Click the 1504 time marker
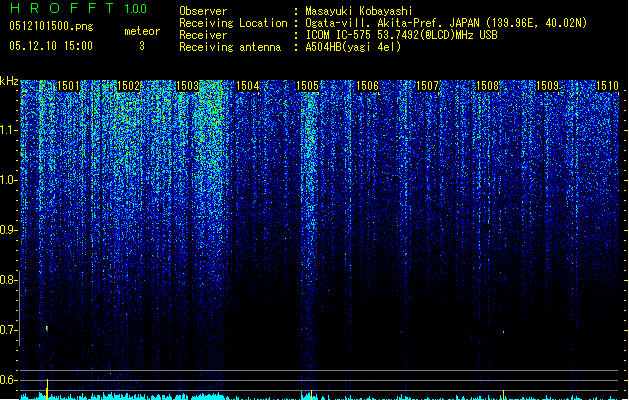629x400 pixels. point(248,86)
